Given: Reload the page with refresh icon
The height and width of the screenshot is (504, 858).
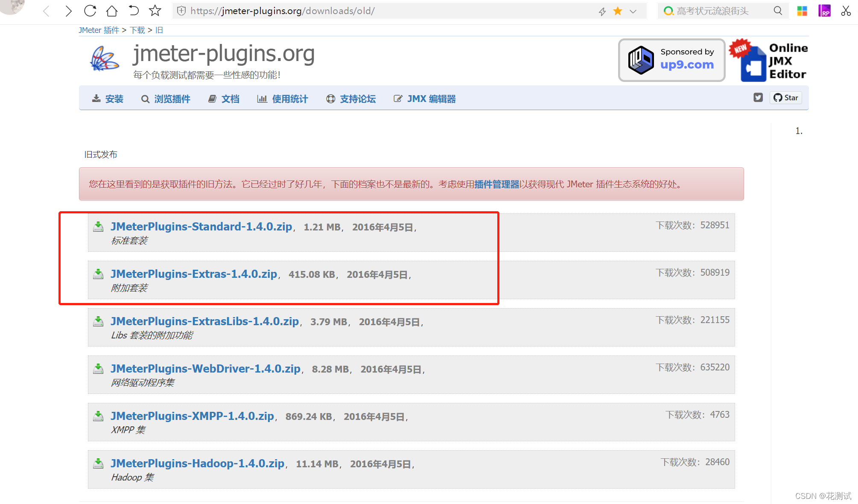Looking at the screenshot, I should click(x=90, y=11).
